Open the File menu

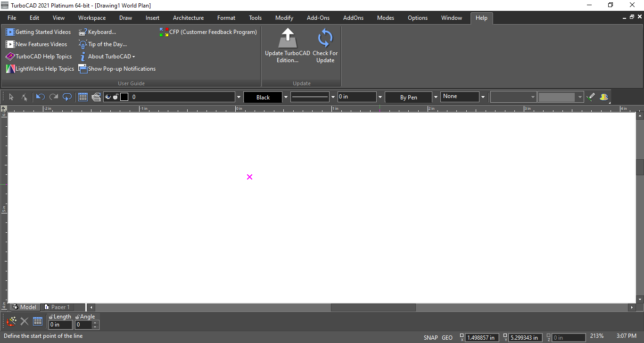[x=12, y=18]
